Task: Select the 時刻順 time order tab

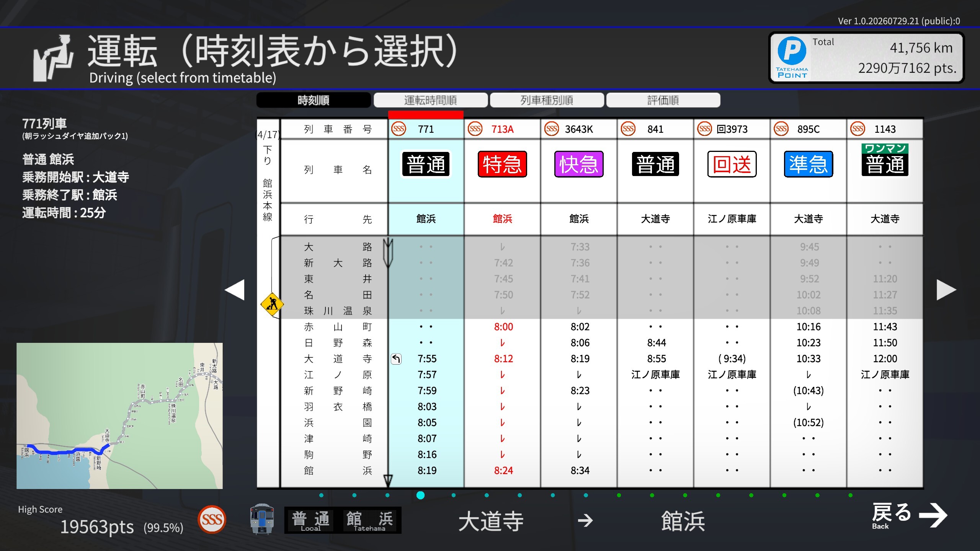Action: pos(314,100)
